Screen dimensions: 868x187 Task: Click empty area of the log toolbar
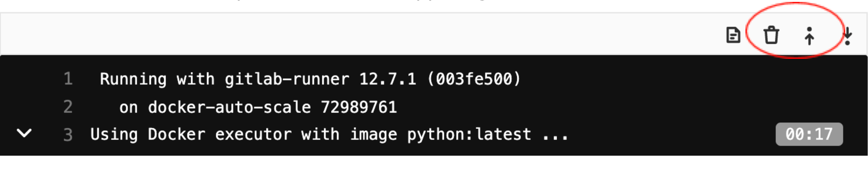pos(361,34)
